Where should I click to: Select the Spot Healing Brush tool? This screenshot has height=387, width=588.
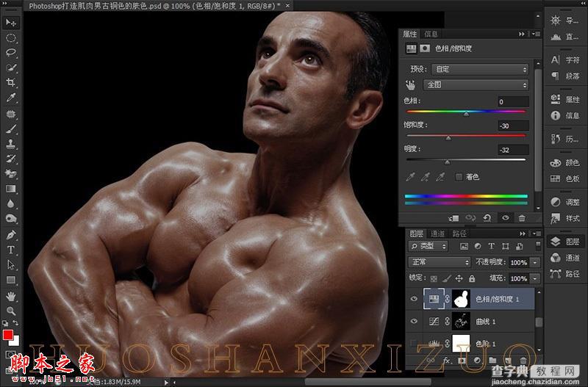11,114
